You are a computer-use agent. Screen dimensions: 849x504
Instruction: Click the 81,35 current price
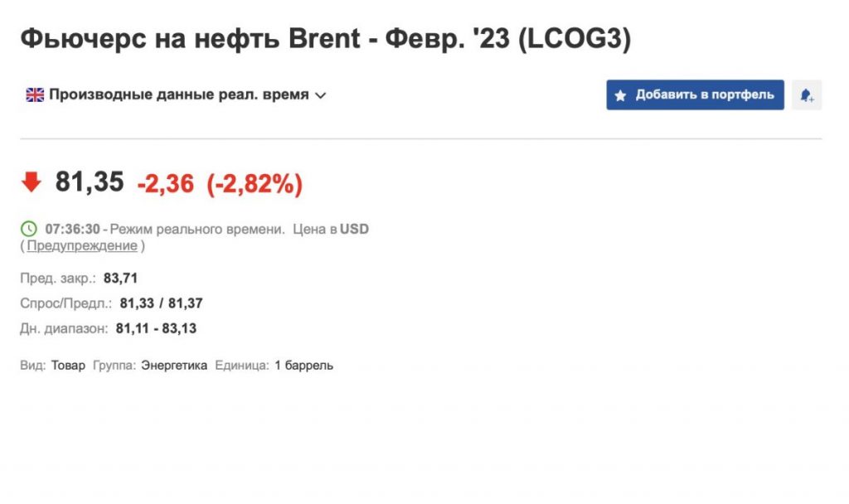pos(90,182)
